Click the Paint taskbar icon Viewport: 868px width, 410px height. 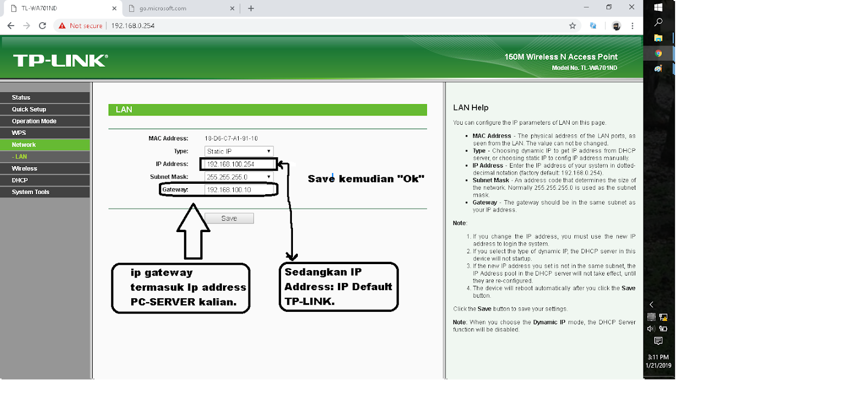pyautogui.click(x=658, y=68)
